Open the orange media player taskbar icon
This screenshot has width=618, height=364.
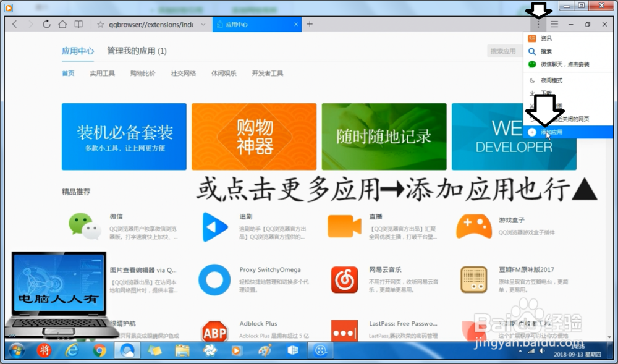point(237,350)
